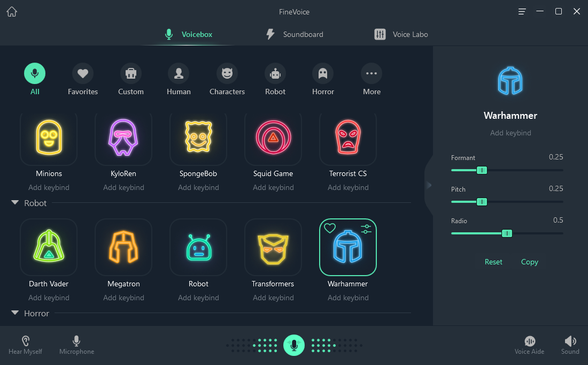This screenshot has width=588, height=365.
Task: Open Warhammer card adjustment sliders icon
Action: tap(366, 229)
